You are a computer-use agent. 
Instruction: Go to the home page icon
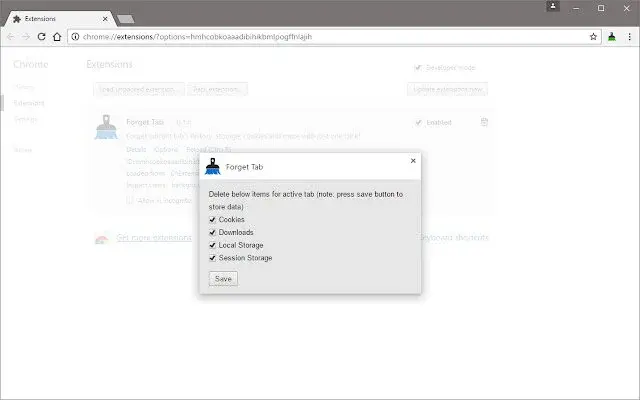point(57,37)
